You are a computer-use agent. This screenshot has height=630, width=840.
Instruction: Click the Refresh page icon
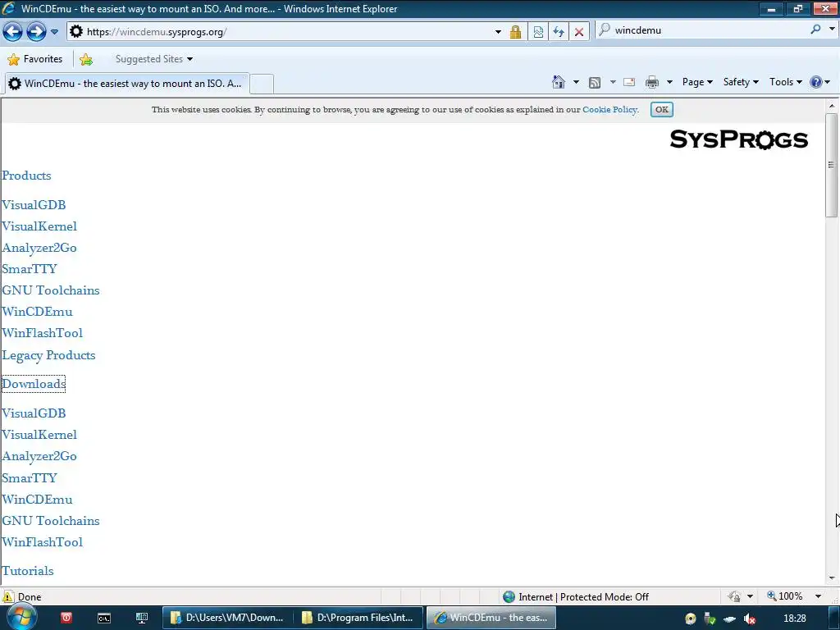point(558,32)
